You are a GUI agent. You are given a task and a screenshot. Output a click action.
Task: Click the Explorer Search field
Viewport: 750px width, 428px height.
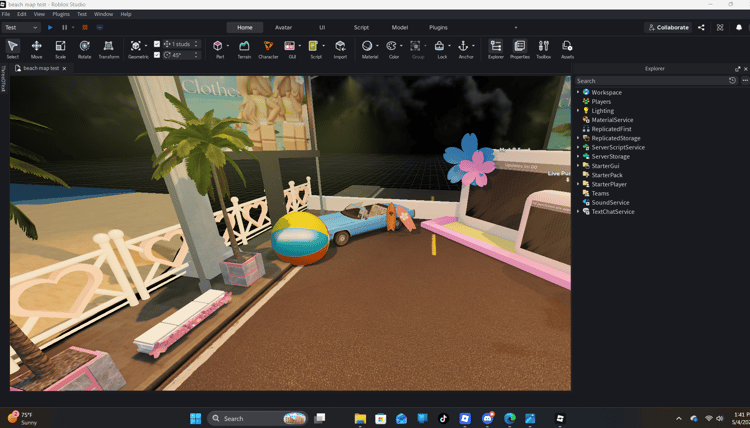pos(651,81)
